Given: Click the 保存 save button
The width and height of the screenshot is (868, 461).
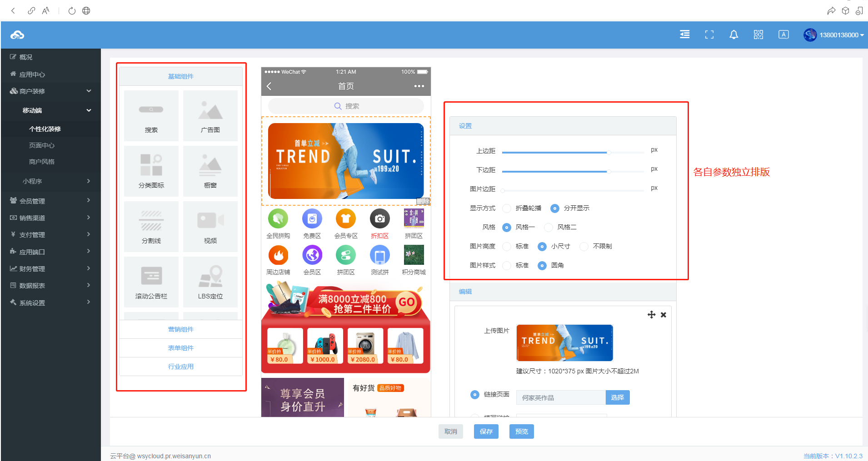Looking at the screenshot, I should point(486,431).
